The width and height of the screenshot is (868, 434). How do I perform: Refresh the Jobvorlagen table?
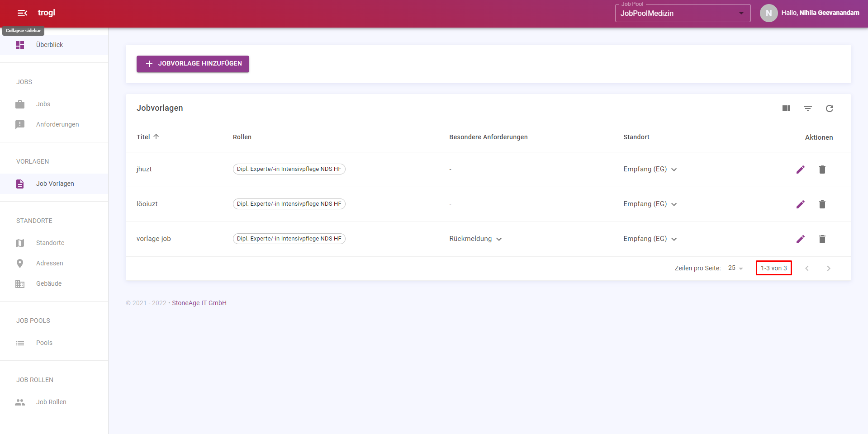pos(830,108)
